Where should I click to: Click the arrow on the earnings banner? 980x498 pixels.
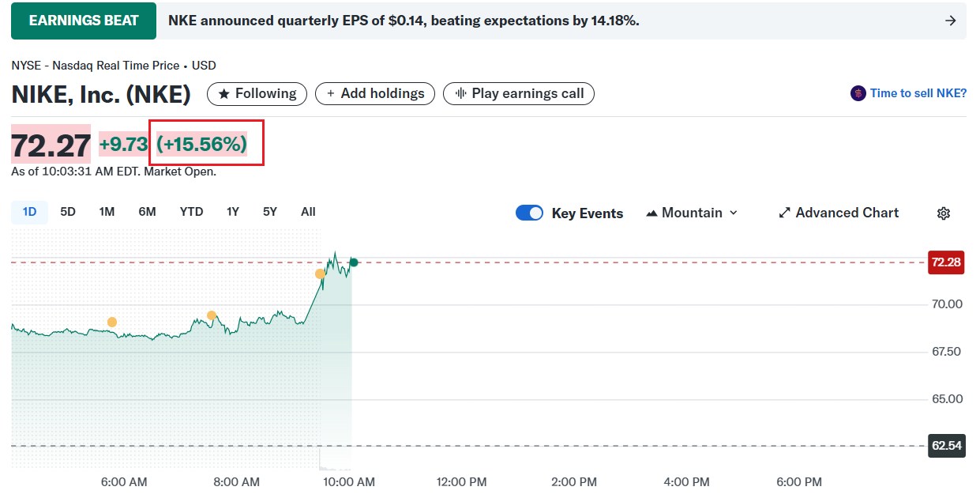click(950, 21)
